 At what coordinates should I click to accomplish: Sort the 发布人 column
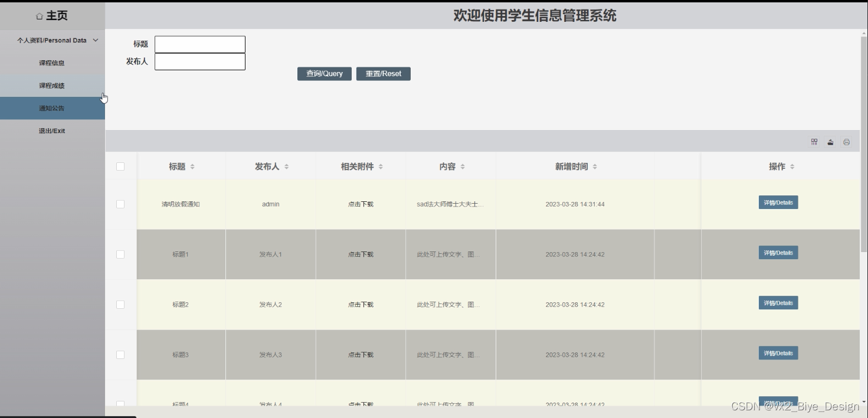286,166
